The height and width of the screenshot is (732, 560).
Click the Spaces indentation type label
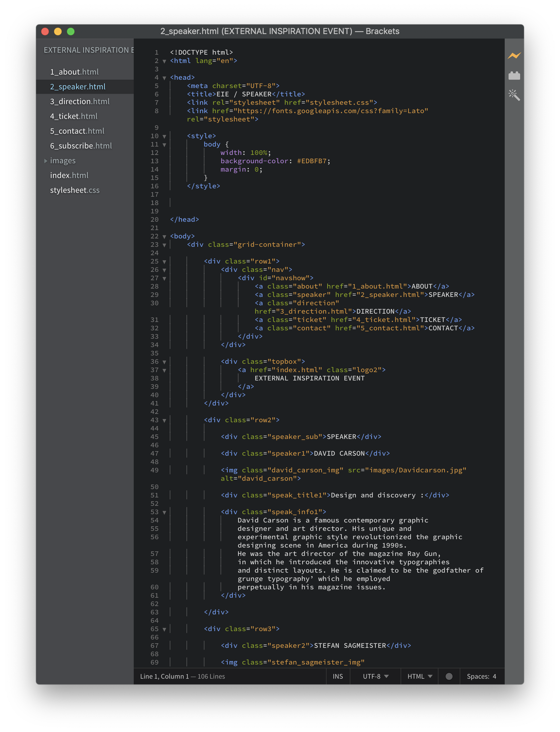pos(478,676)
